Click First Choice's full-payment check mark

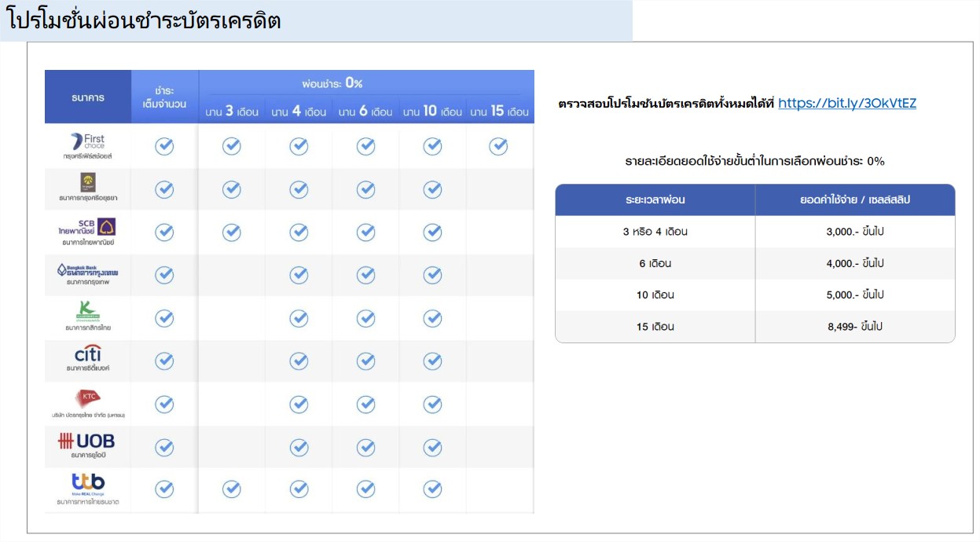(x=164, y=146)
